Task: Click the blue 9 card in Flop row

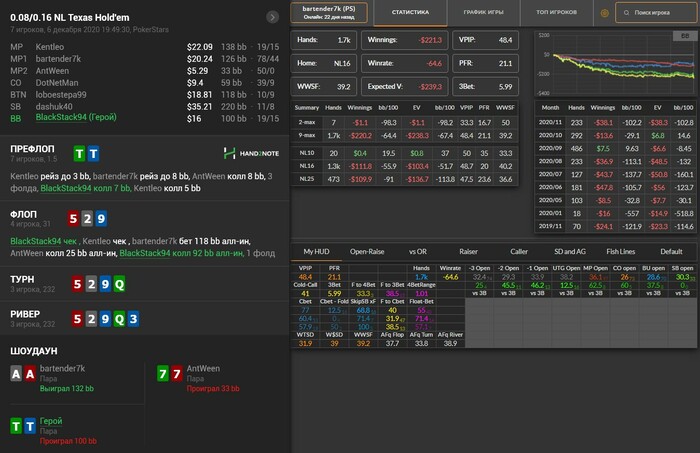Action: coord(101,219)
